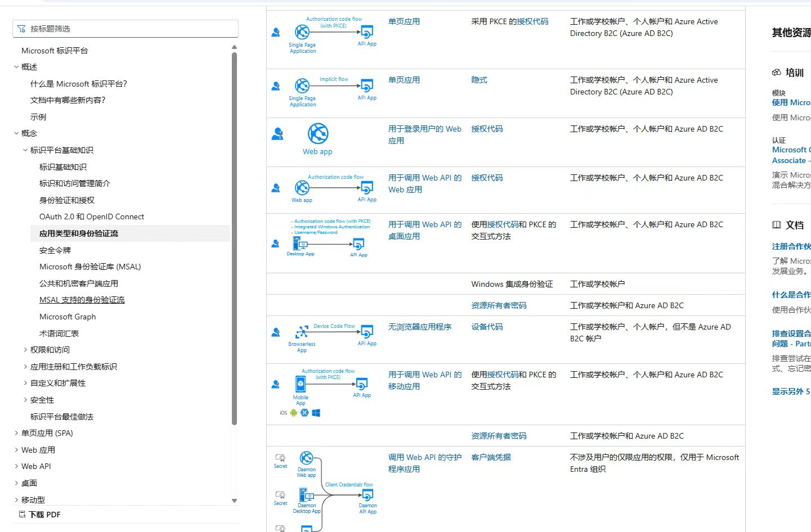The image size is (811, 532).
Task: Click the 注册合作伙 documentation link
Action: tap(791, 246)
